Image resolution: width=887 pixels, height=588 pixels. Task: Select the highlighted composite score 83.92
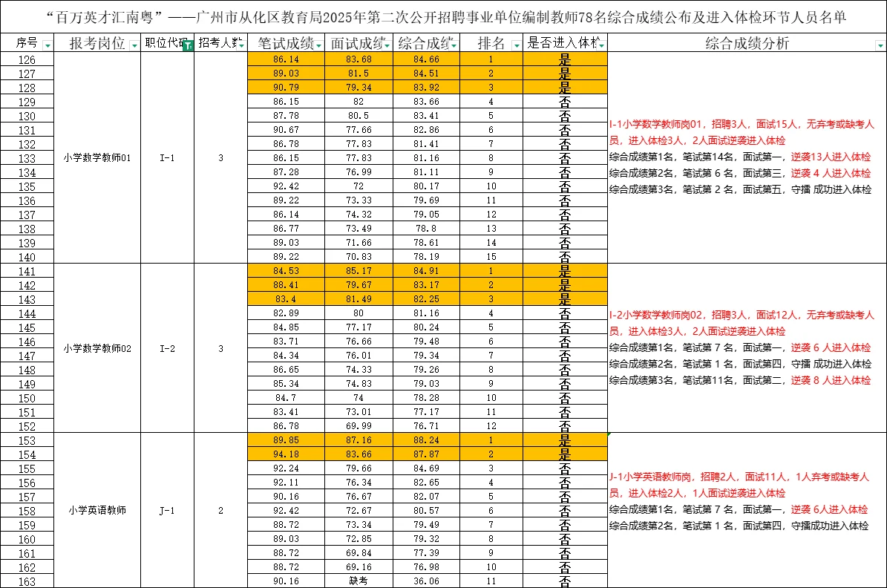pyautogui.click(x=427, y=87)
